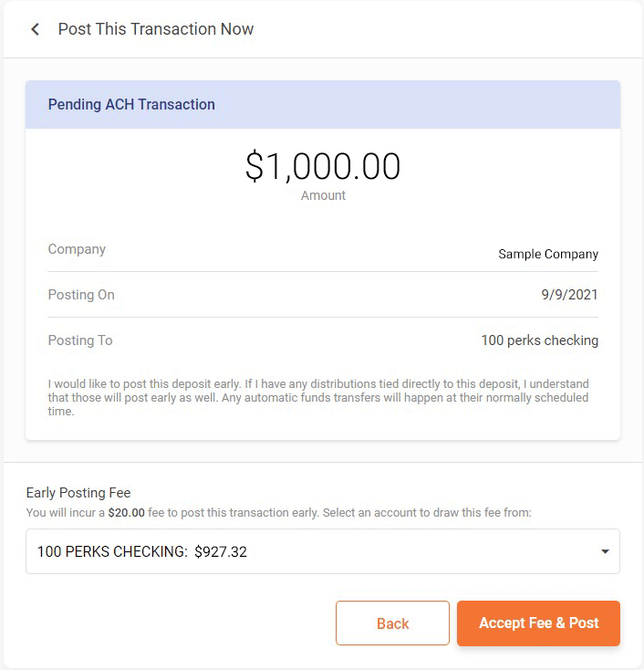The height and width of the screenshot is (670, 644).
Task: Click the Post This Transaction Now title
Action: pos(156,29)
